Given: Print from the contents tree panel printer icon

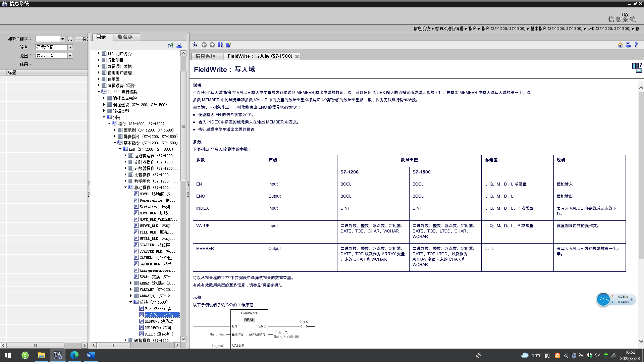Looking at the screenshot, I should 179,46.
